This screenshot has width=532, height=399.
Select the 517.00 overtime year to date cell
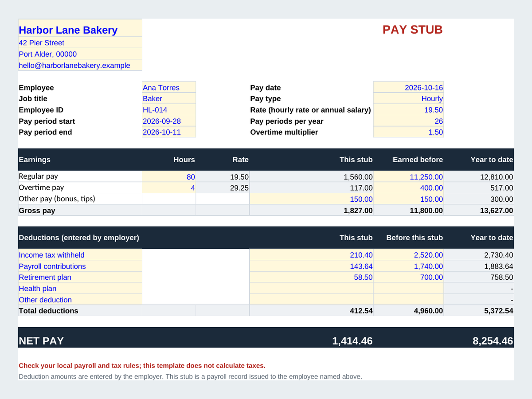[x=479, y=188]
